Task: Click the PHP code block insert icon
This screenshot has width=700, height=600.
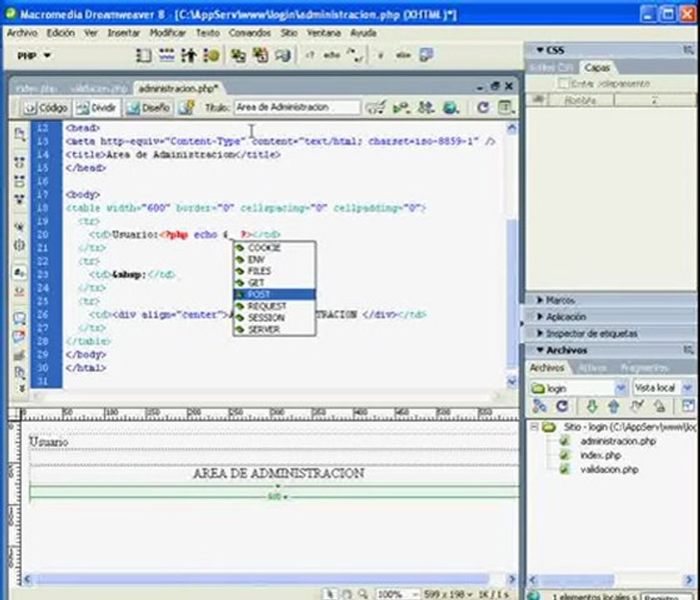Action: pyautogui.click(x=309, y=55)
